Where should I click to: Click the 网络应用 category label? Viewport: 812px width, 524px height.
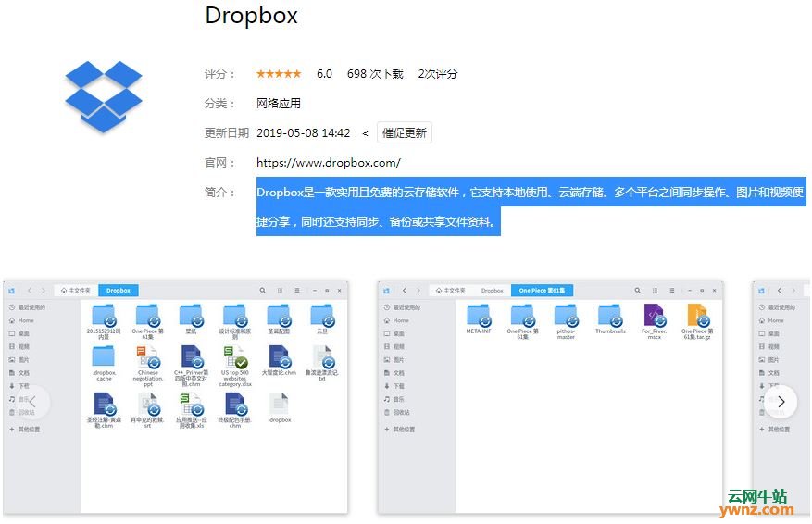[279, 104]
